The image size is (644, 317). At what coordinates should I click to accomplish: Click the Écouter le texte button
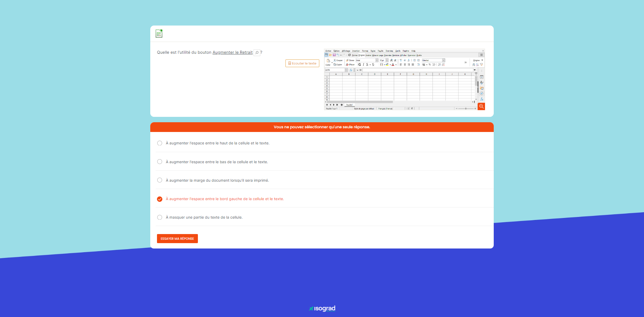tap(302, 63)
